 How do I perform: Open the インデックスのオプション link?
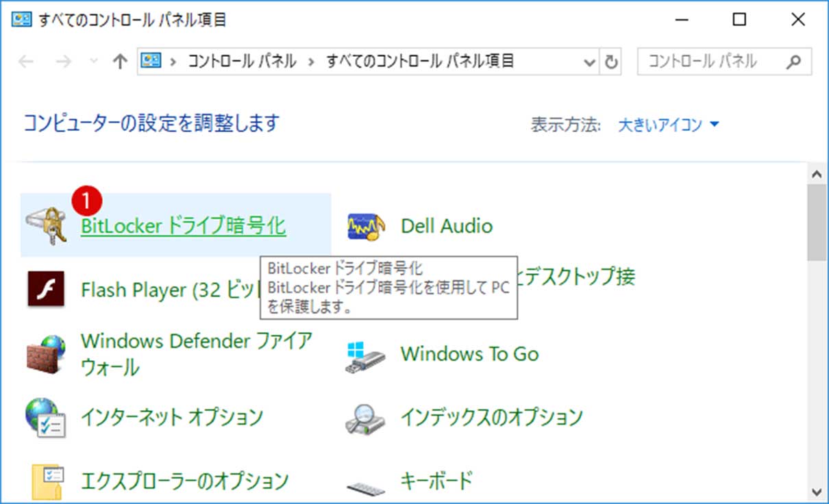pyautogui.click(x=492, y=416)
